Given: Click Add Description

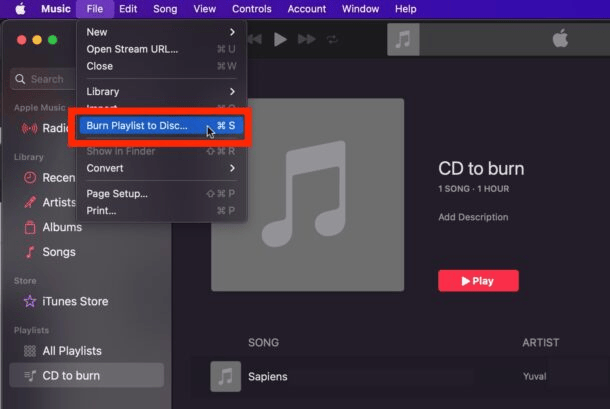Looking at the screenshot, I should click(473, 217).
